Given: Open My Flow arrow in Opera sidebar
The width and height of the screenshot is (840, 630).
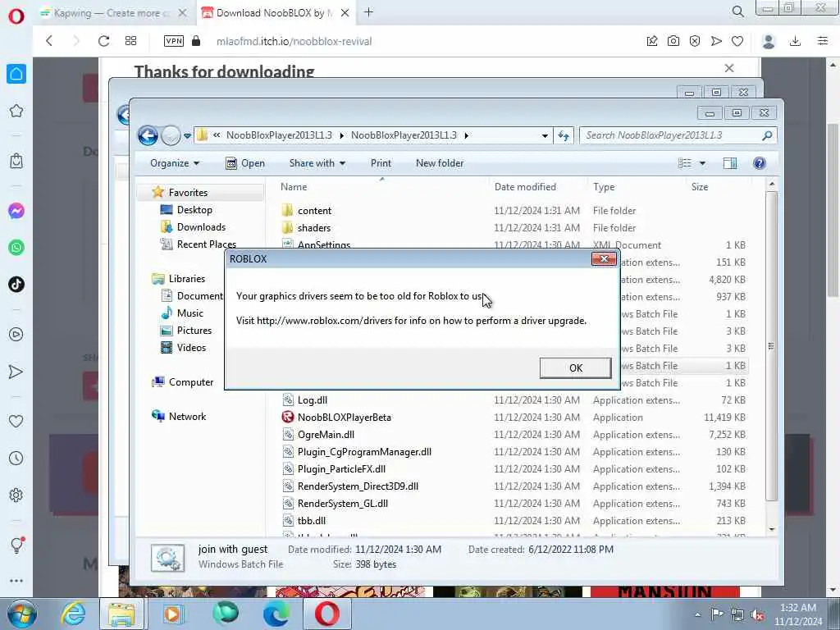Looking at the screenshot, I should pos(16,372).
